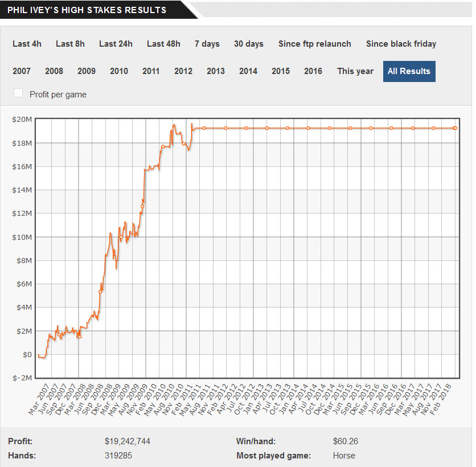Filter results to year 2007
Screen dimensions: 476x467
point(22,71)
